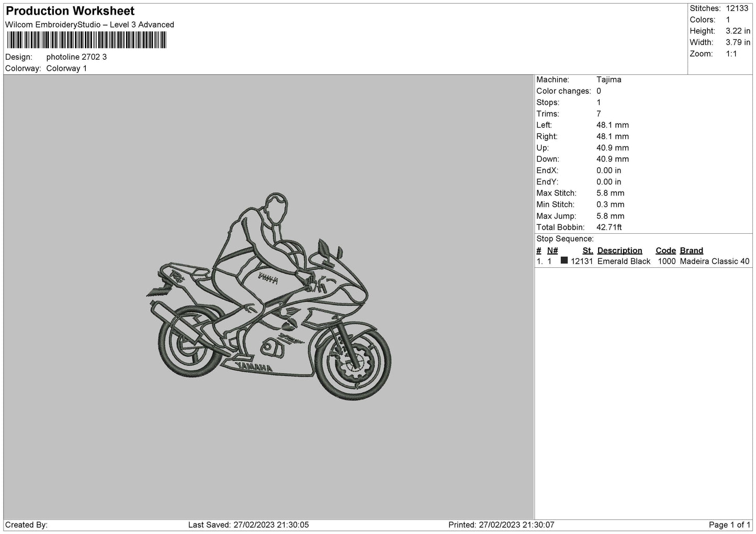Screen dimensions: 756x534
Task: Click the barcode graphic under the title
Action: point(86,40)
